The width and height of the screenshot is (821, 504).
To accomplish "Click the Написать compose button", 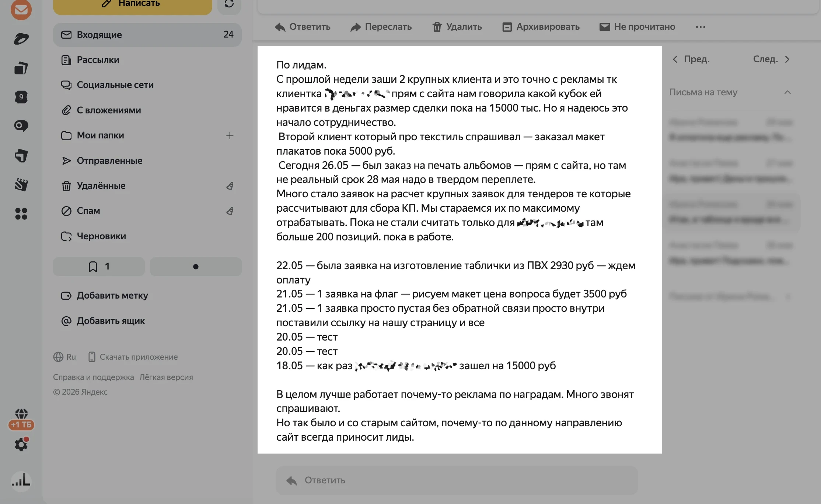I will click(x=133, y=4).
